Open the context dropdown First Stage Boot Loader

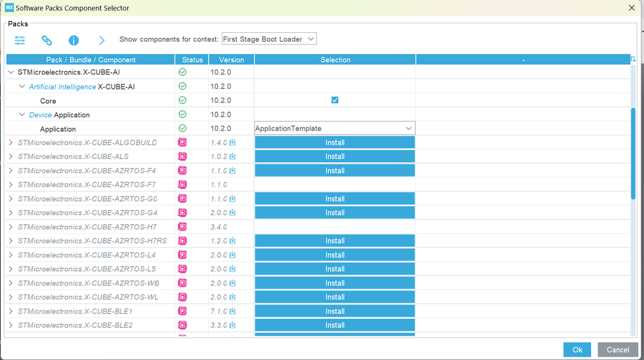click(x=269, y=39)
